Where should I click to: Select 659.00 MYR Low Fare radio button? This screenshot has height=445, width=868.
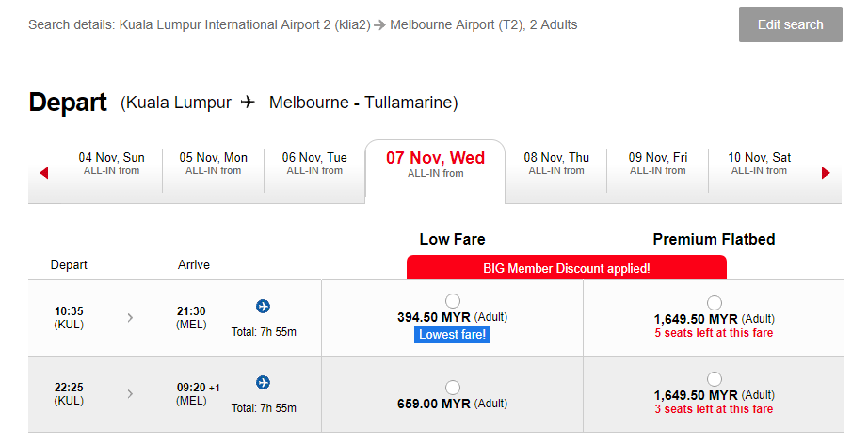pos(453,388)
